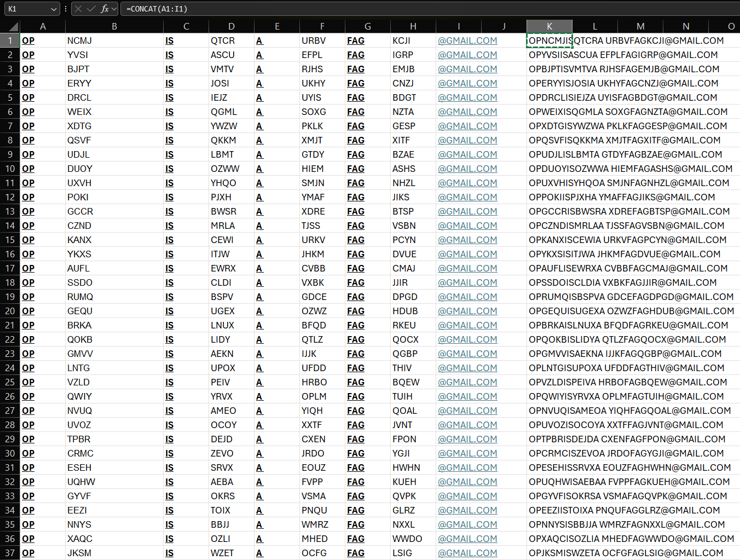Click the formula bar containing =CONCAT(A1:I1)
The height and width of the screenshot is (560, 740).
pyautogui.click(x=430, y=9)
